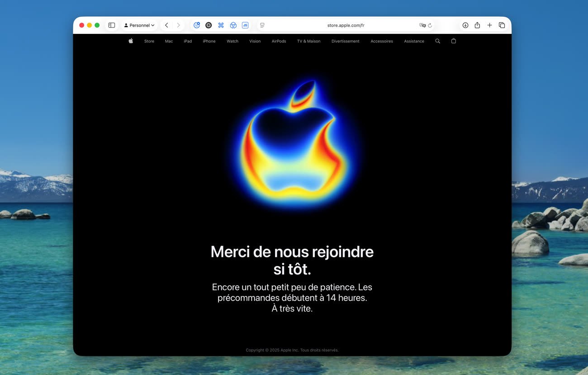This screenshot has width=588, height=375.
Task: Show tab overview
Action: [502, 25]
